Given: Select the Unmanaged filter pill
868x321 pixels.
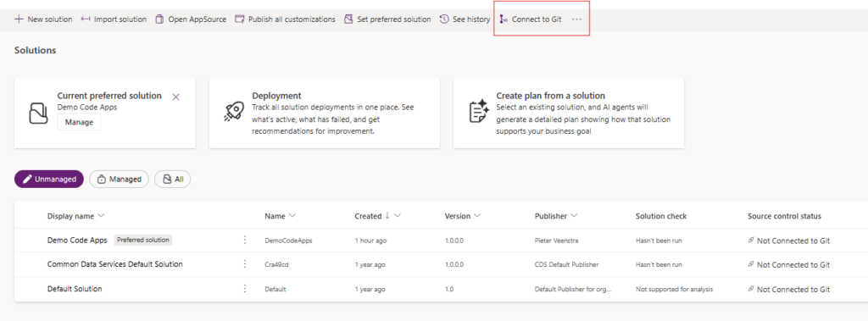Looking at the screenshot, I should pos(48,180).
